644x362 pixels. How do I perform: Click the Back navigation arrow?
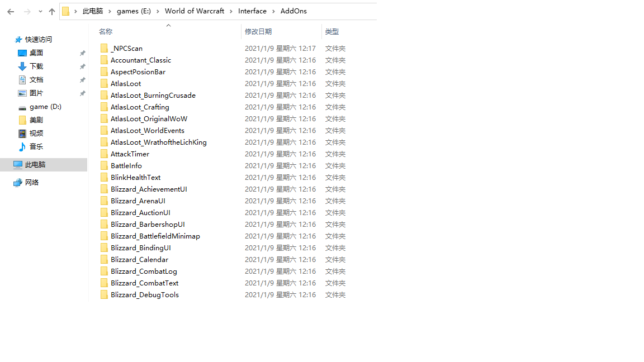click(11, 11)
